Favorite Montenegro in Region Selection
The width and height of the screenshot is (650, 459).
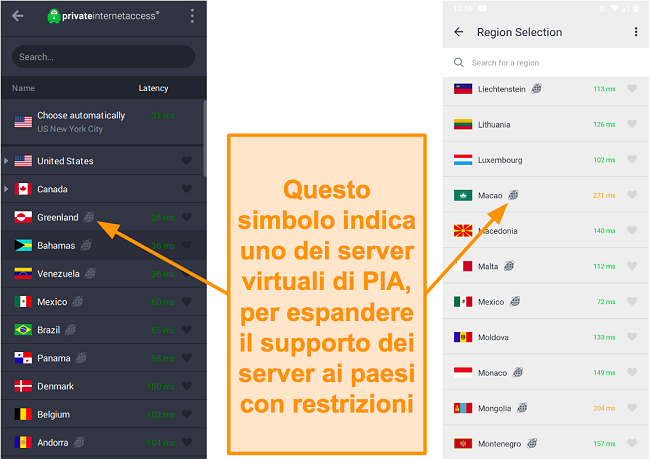[x=632, y=444]
